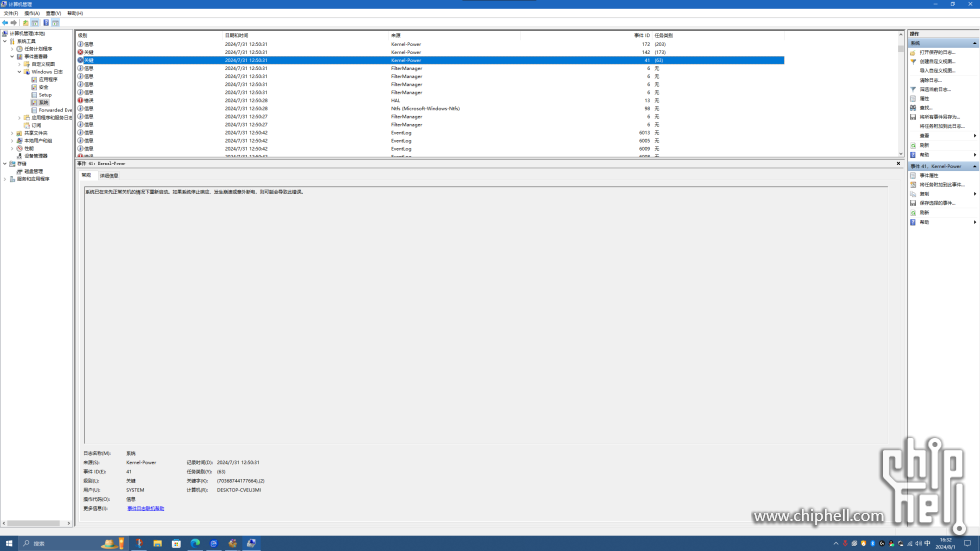Open 文件(F) menu
Viewport: 980px width, 551px height.
tap(11, 13)
